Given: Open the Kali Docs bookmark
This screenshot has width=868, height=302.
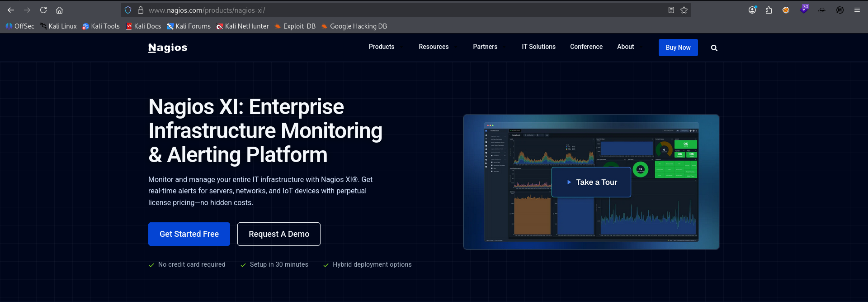Looking at the screenshot, I should coord(143,26).
